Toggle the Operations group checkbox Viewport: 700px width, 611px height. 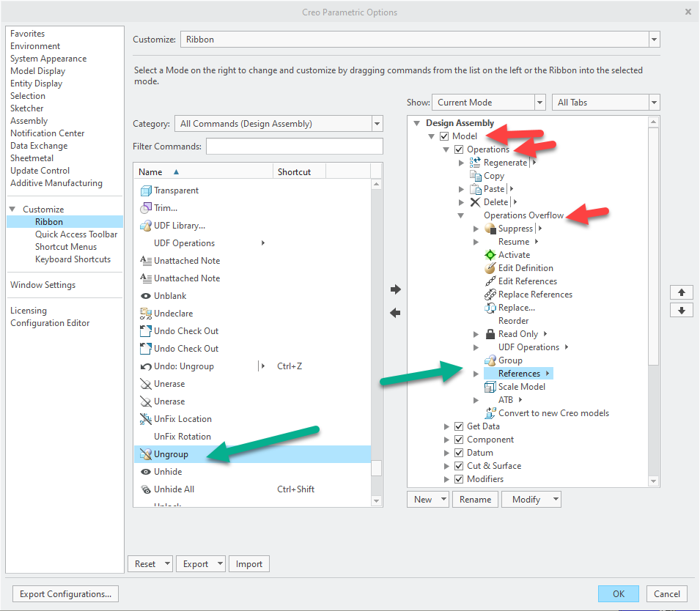[459, 149]
